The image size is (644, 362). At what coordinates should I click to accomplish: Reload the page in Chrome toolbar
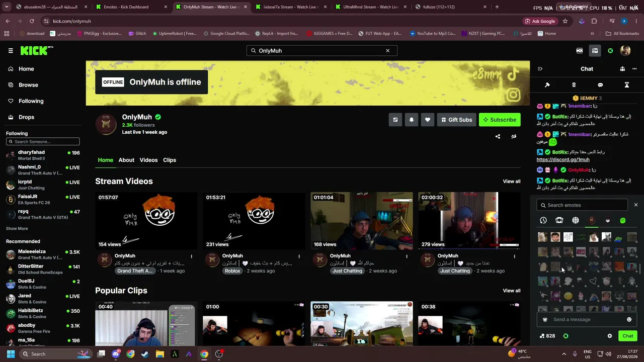click(32, 21)
